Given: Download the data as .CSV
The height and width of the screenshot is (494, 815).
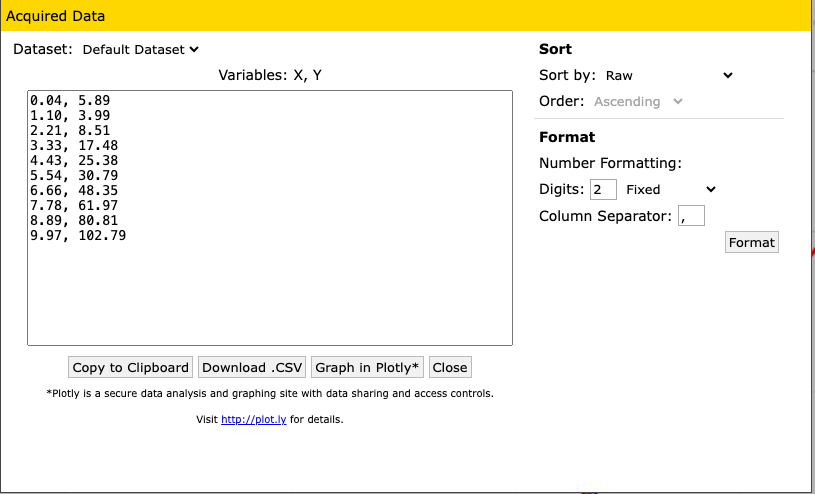Looking at the screenshot, I should [252, 367].
